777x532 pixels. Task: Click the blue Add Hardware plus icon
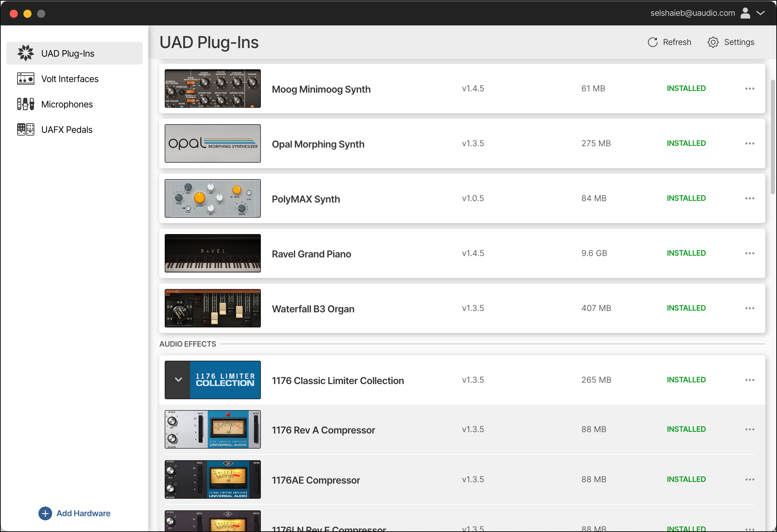click(45, 513)
